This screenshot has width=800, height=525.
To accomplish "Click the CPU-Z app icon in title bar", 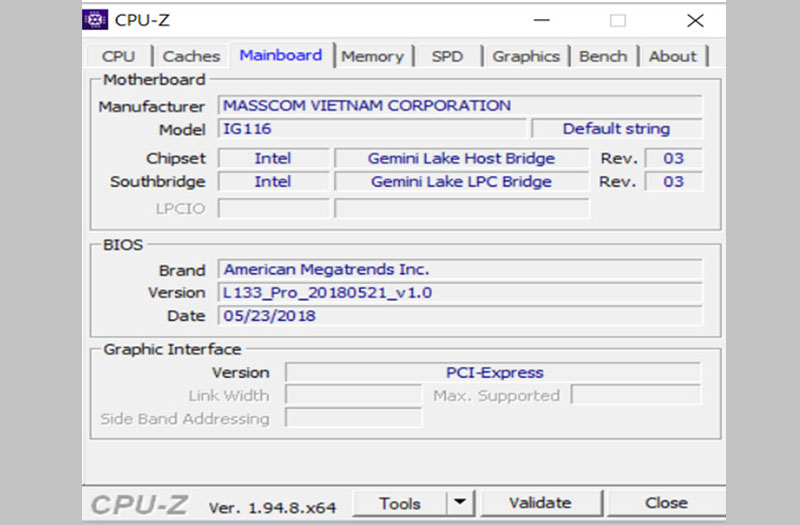I will coord(95,20).
